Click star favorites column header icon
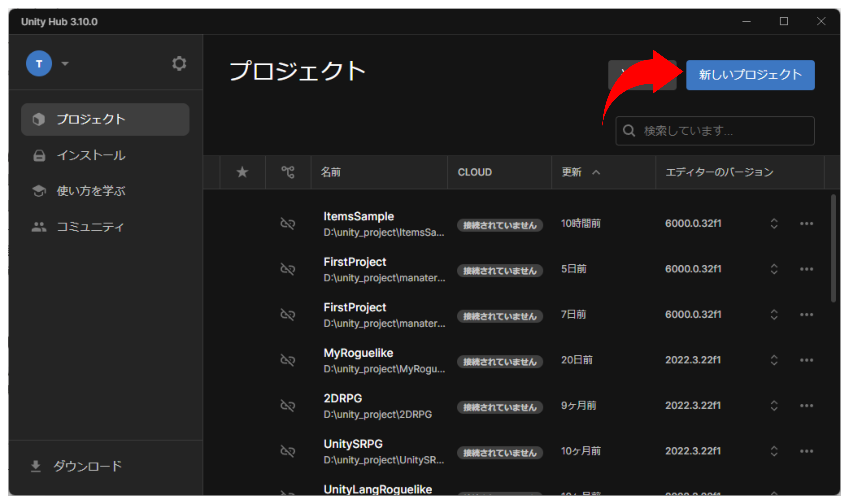 click(x=242, y=172)
